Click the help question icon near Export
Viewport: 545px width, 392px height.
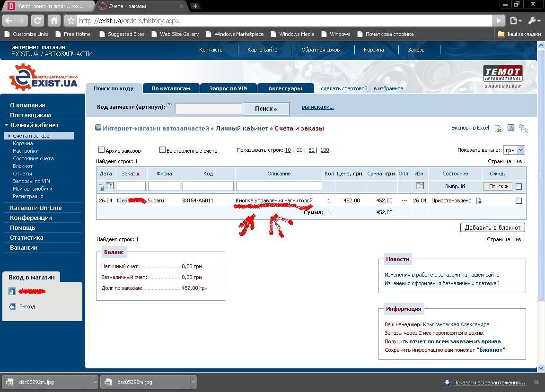(x=510, y=128)
